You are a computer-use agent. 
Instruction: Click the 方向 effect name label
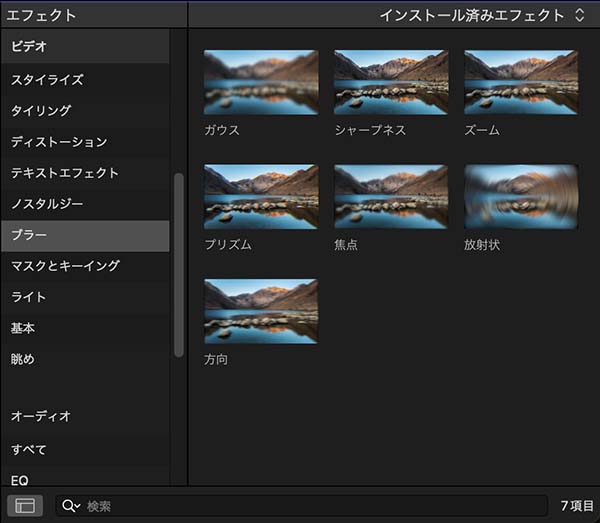click(216, 359)
